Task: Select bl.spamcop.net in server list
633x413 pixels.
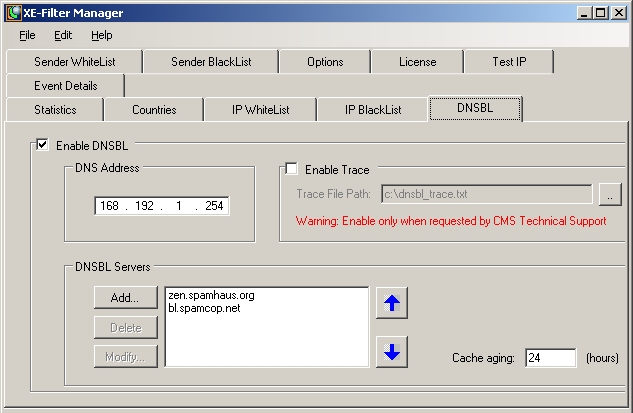Action: 205,308
